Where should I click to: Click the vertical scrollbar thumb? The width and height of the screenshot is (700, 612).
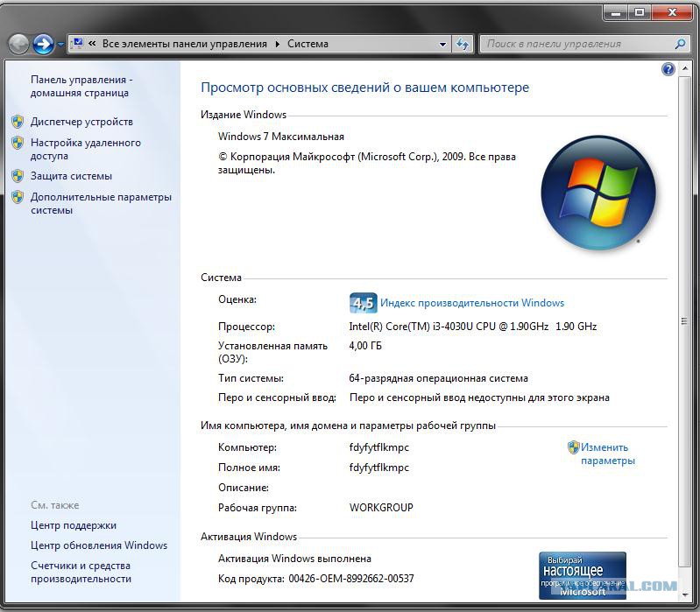(684, 321)
